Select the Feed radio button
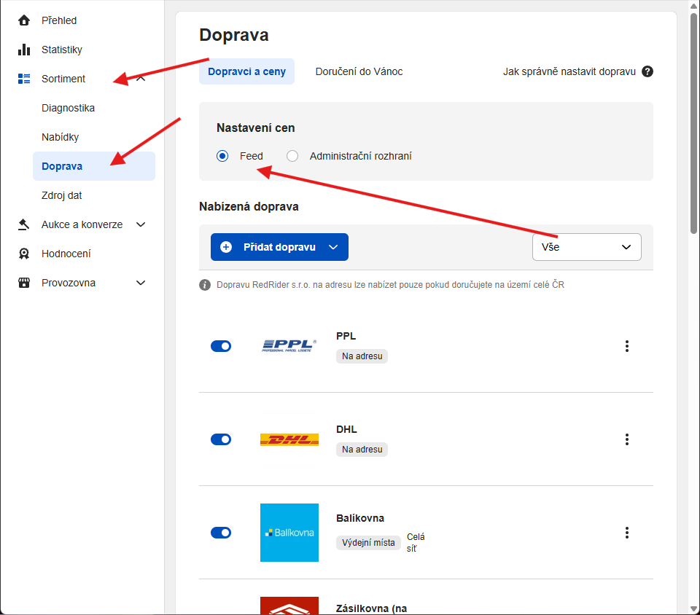 tap(222, 156)
